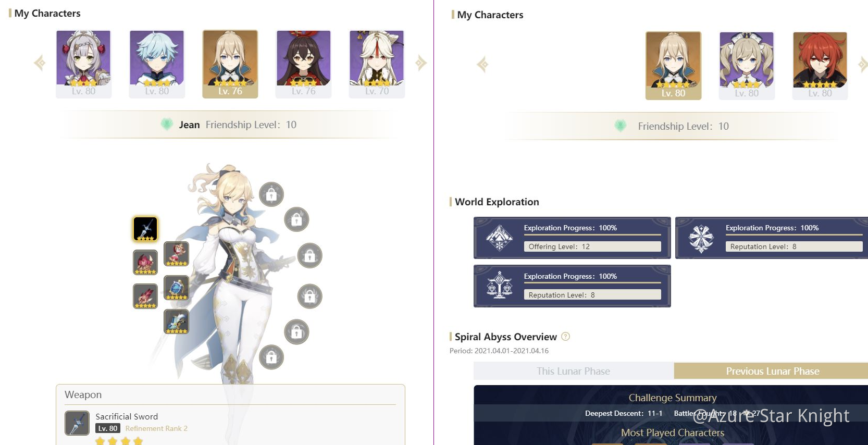
Task: Click the Sacrificial Sword icon in Weapon panel
Action: click(77, 423)
